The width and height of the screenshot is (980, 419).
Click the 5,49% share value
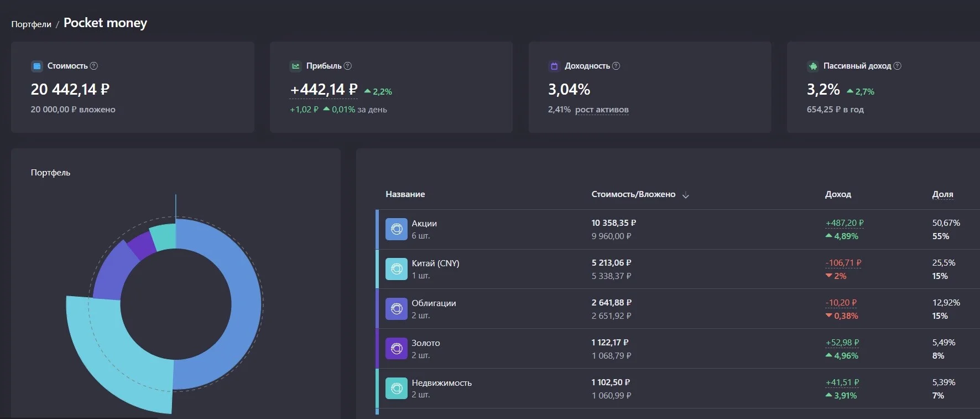[x=944, y=343]
